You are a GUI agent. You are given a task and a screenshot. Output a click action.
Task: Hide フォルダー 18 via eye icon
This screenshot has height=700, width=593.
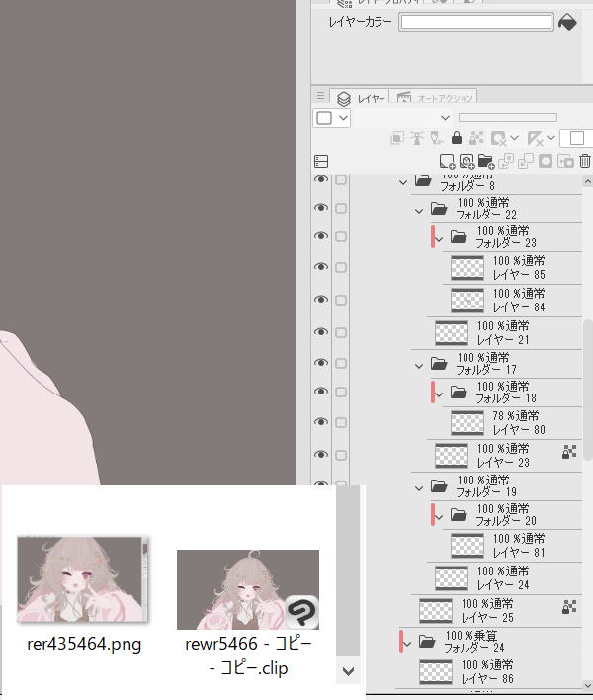(x=321, y=392)
